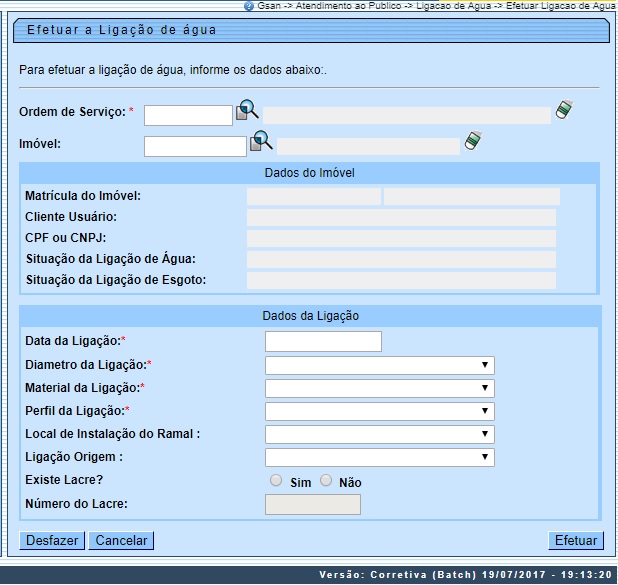The width and height of the screenshot is (618, 585).
Task: Click the Cancelar button
Action: (121, 540)
